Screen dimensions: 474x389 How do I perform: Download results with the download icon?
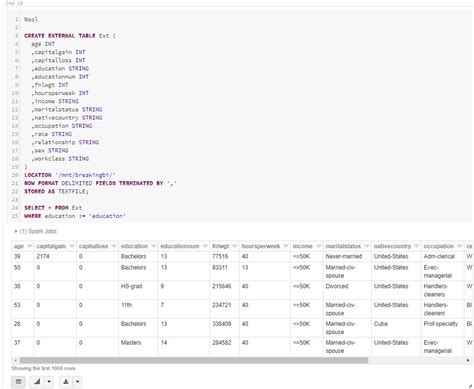click(x=66, y=382)
